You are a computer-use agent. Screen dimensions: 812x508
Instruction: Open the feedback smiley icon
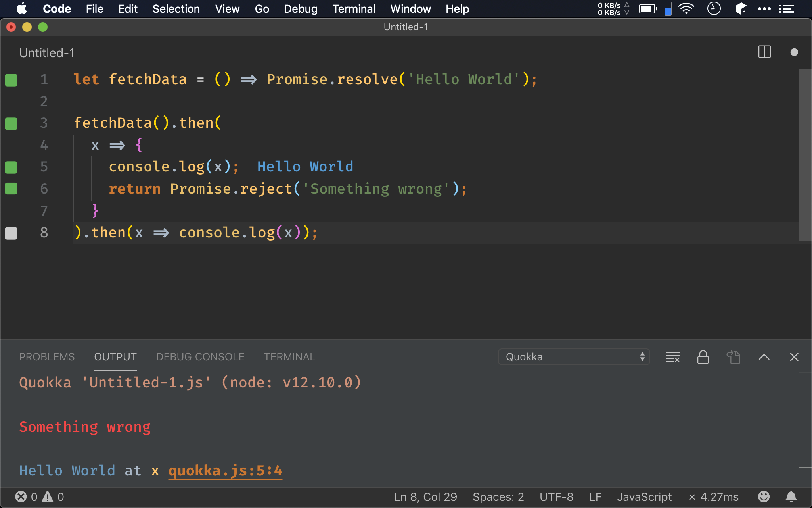pyautogui.click(x=764, y=497)
